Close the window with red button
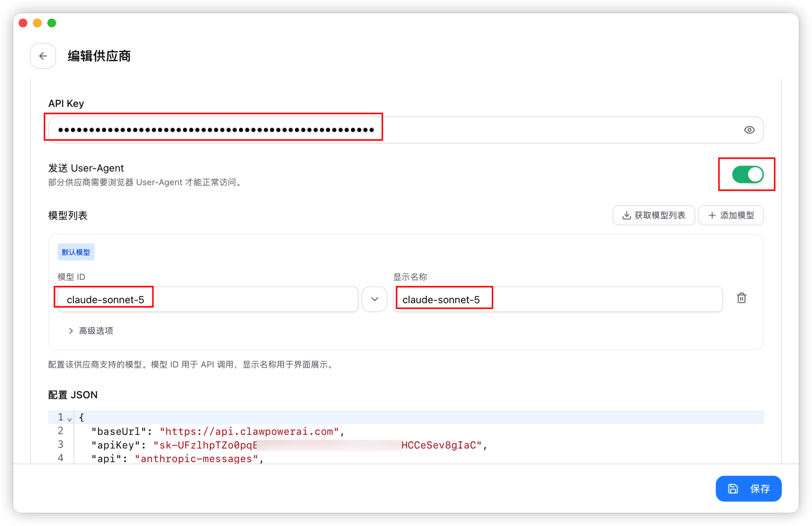This screenshot has height=526, width=812. click(x=23, y=23)
